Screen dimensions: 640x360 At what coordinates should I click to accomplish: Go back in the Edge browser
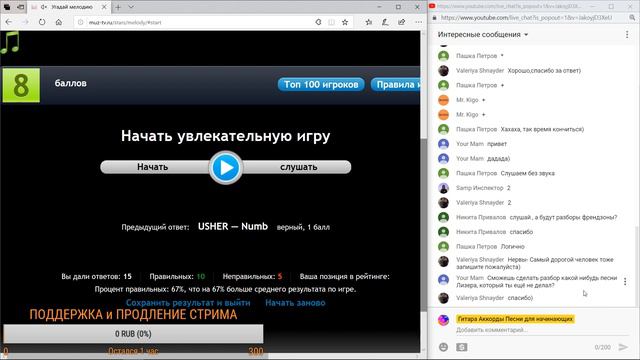(x=9, y=22)
